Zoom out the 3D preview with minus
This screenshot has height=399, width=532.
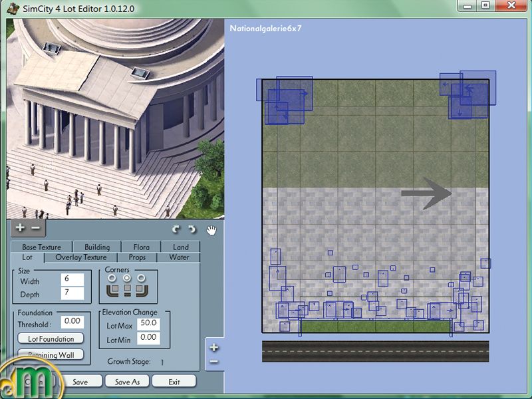(x=36, y=227)
